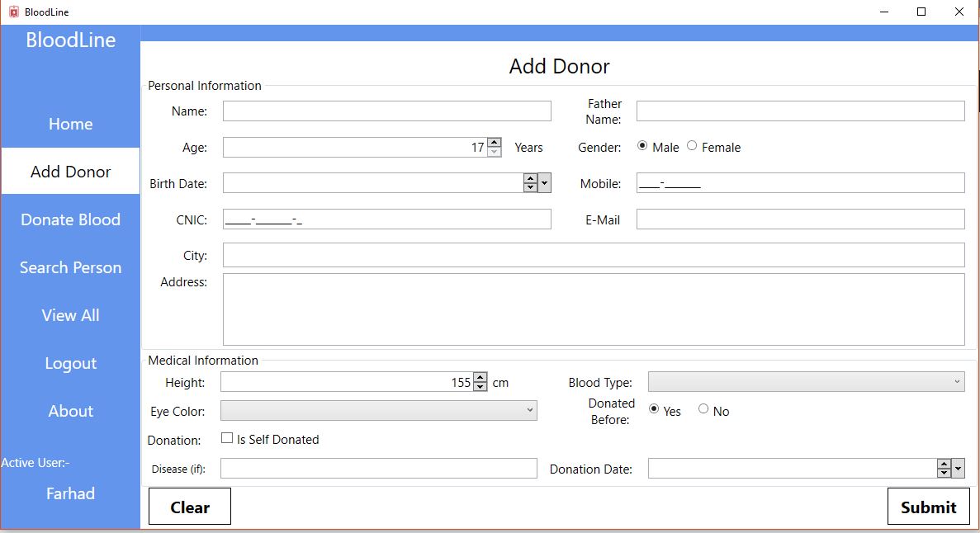This screenshot has width=980, height=533.
Task: Click the Age numeric field
Action: tap(355, 148)
